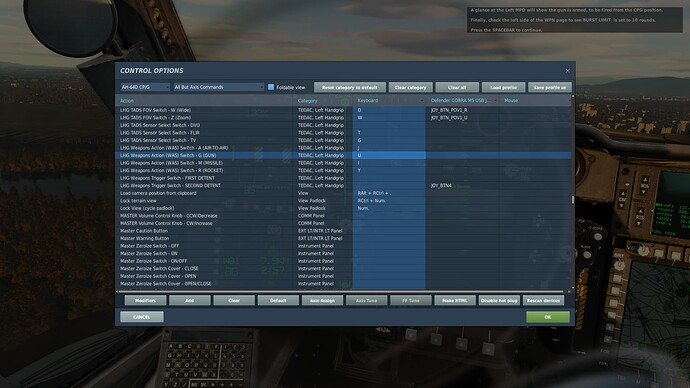Click Save profile as button
This screenshot has width=690, height=388.
pos(550,87)
